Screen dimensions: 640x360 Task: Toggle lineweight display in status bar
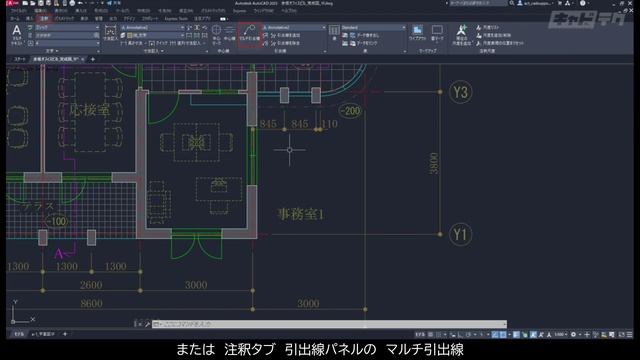coord(516,334)
